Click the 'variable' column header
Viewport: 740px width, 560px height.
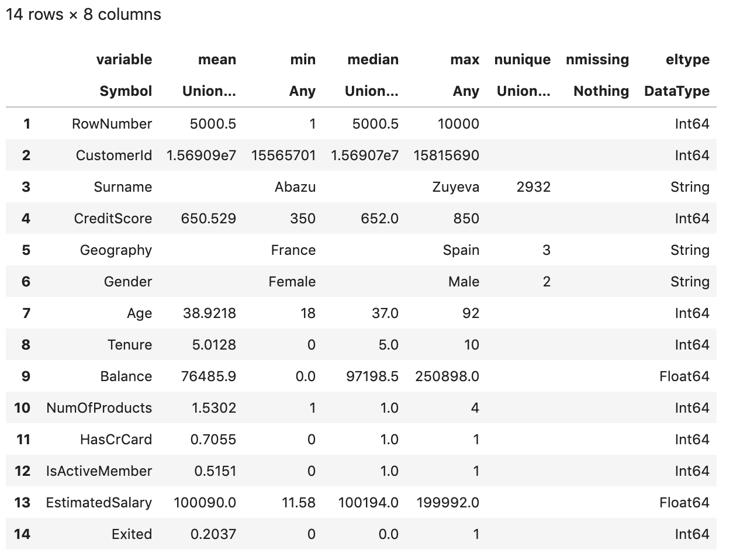pos(123,60)
